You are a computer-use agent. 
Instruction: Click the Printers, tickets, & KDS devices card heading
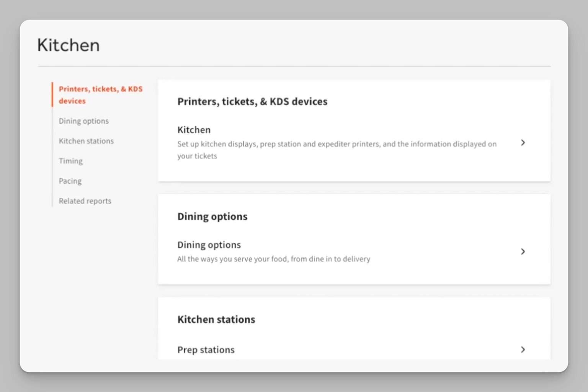[252, 101]
